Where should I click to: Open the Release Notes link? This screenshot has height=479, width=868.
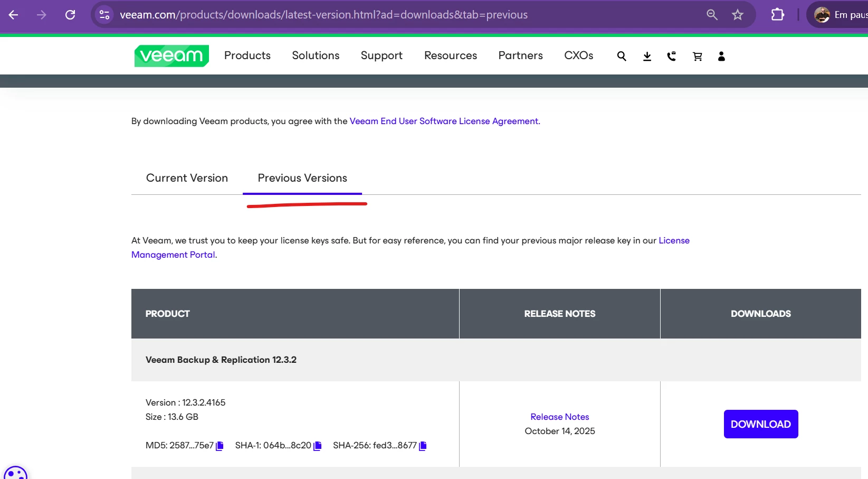[x=559, y=417]
